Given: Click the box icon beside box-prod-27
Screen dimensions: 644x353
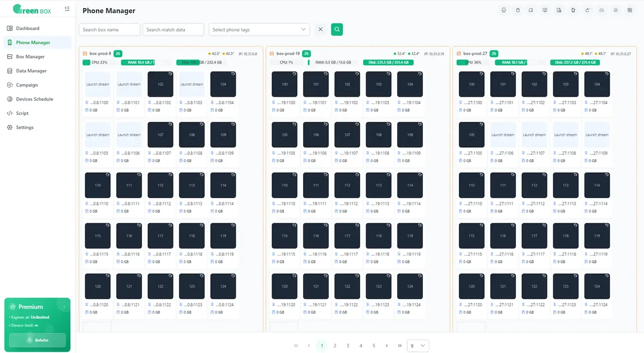Looking at the screenshot, I should (458, 53).
